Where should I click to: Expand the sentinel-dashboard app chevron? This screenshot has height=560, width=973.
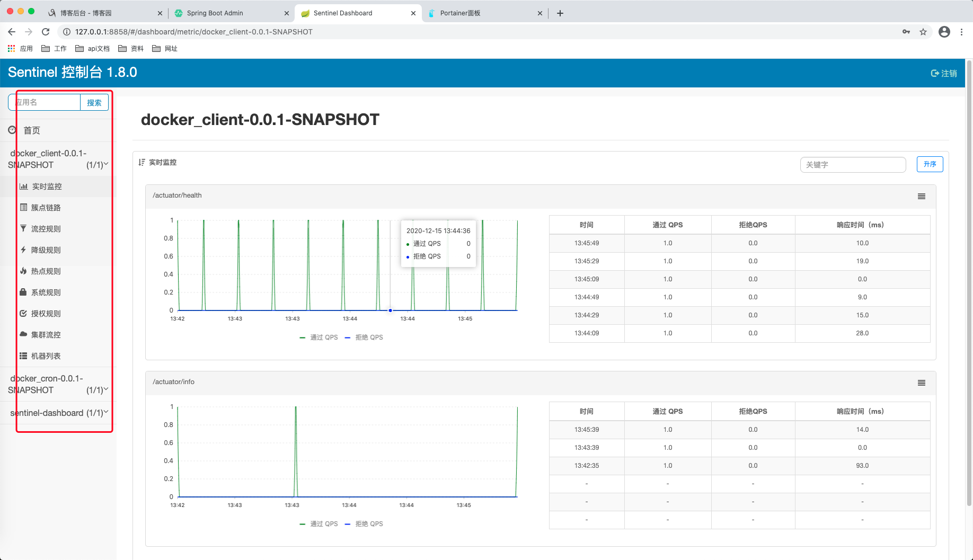click(106, 412)
